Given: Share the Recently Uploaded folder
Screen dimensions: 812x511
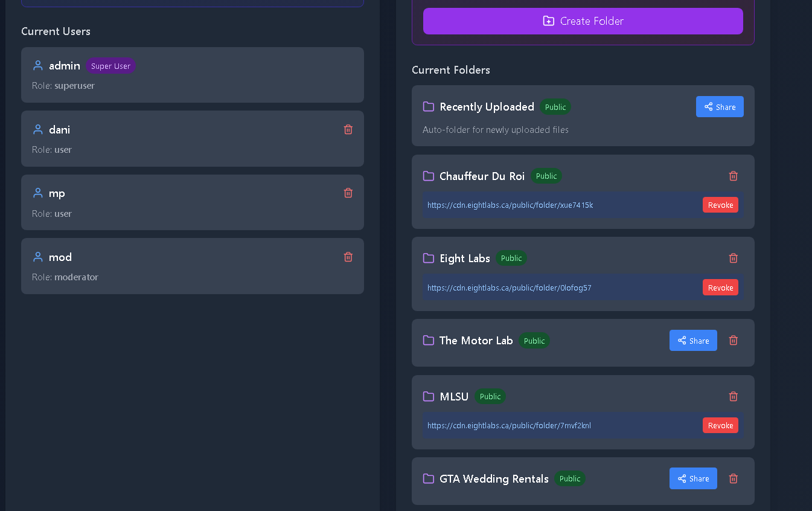Looking at the screenshot, I should pos(720,106).
